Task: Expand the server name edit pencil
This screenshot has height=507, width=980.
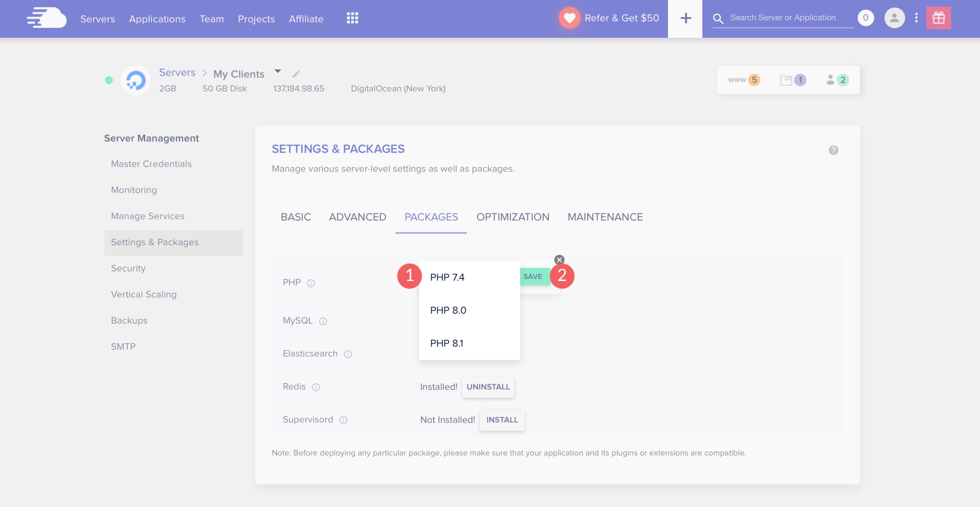Action: point(296,72)
